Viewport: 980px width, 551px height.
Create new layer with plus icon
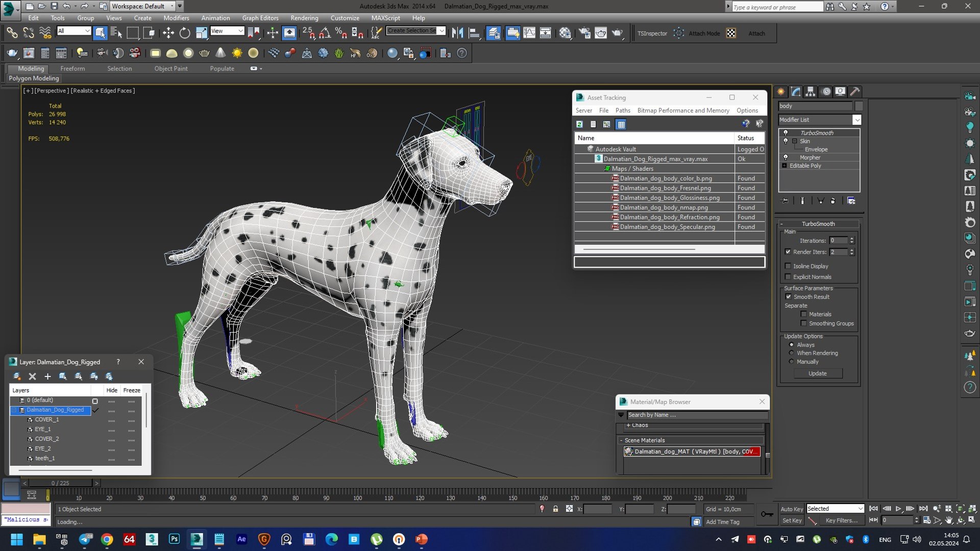tap(47, 377)
